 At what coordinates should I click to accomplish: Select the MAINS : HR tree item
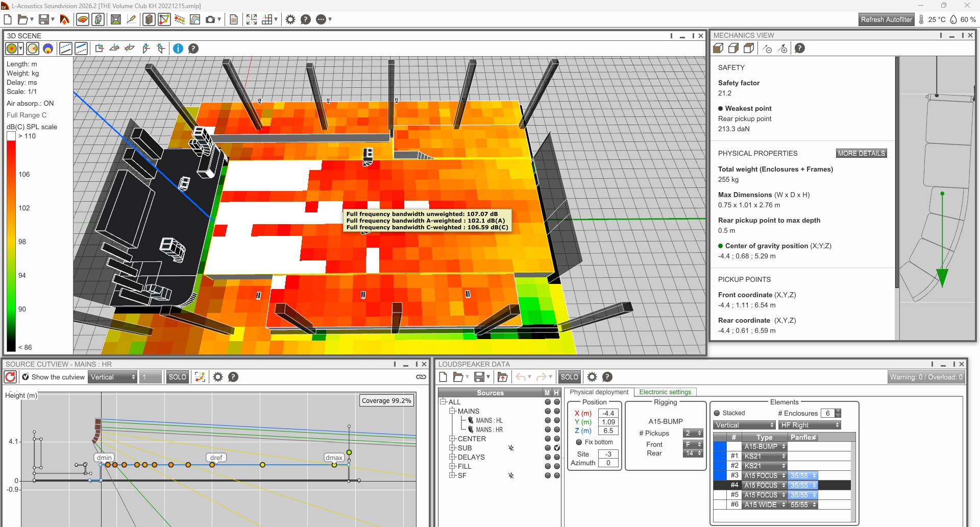pyautogui.click(x=489, y=429)
